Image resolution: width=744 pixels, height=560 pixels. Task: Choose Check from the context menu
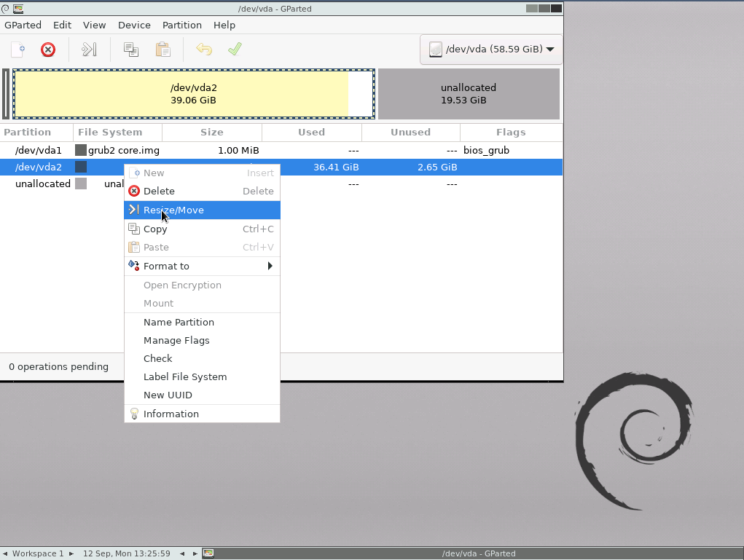pyautogui.click(x=157, y=358)
